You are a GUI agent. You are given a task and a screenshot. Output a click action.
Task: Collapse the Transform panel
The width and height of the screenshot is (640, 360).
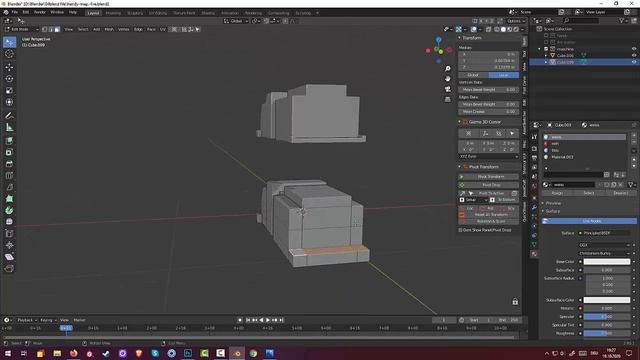coord(460,38)
